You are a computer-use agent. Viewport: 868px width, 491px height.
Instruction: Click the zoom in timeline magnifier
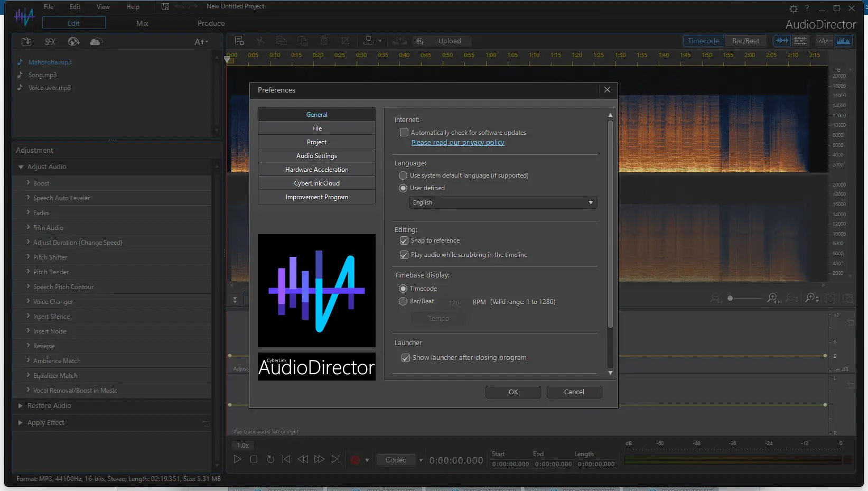coord(773,299)
